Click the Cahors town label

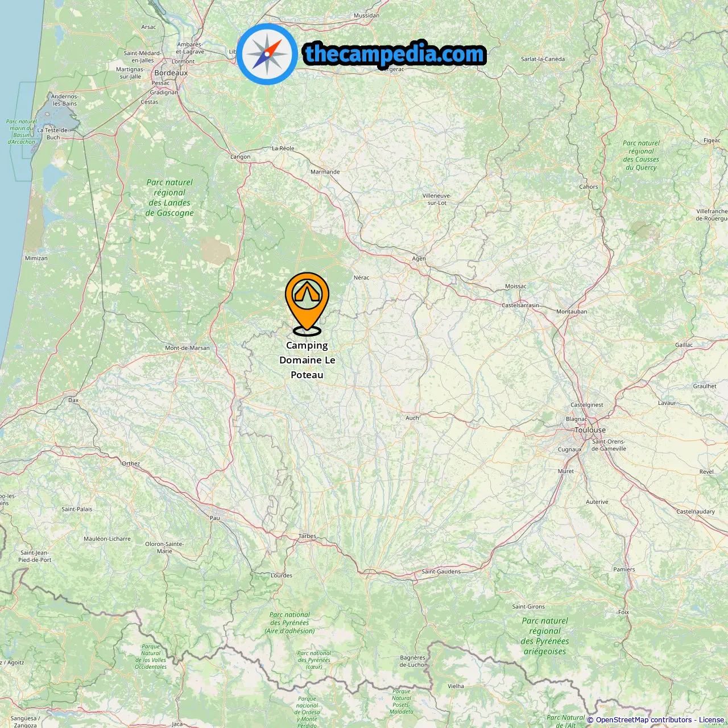[x=589, y=187]
